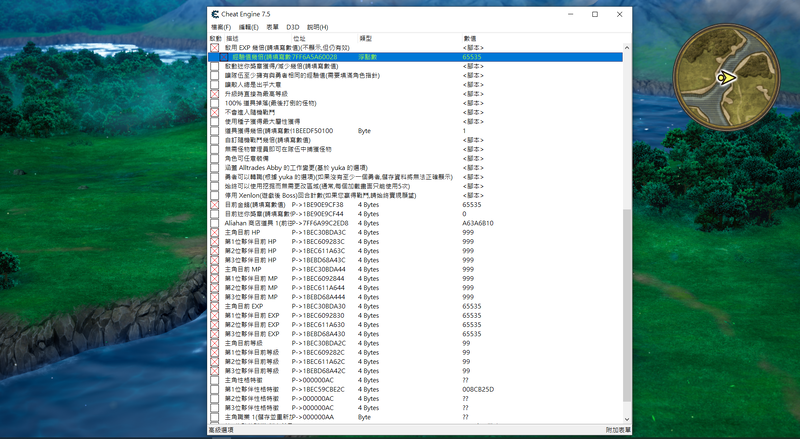Click the cheat table scrollbar down arrow
Image resolution: width=800 pixels, height=439 pixels.
coord(627,419)
